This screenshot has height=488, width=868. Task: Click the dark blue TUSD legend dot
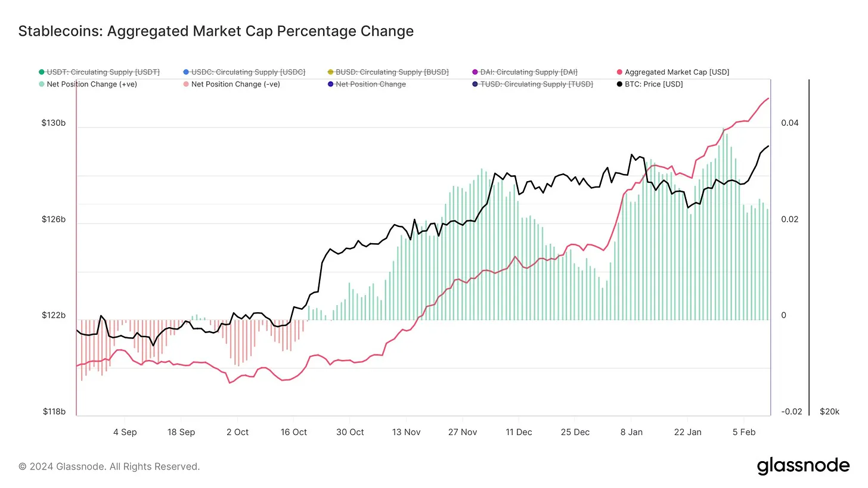click(x=475, y=84)
